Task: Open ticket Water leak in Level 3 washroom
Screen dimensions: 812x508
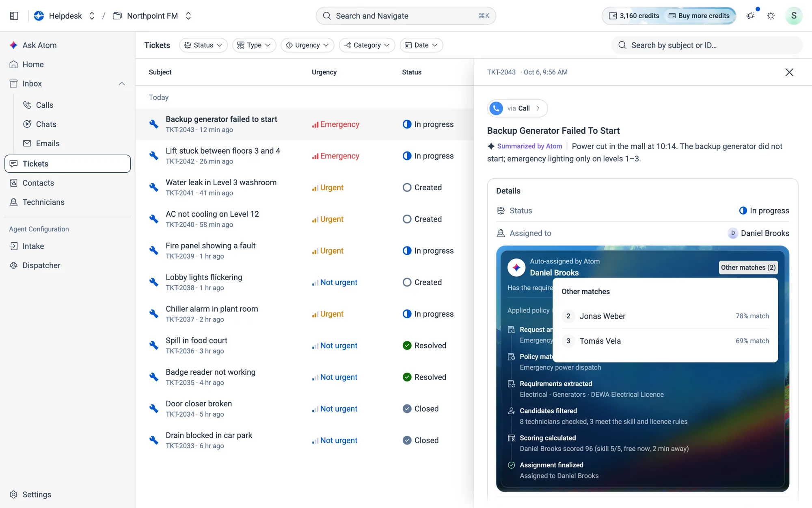Action: pyautogui.click(x=304, y=187)
